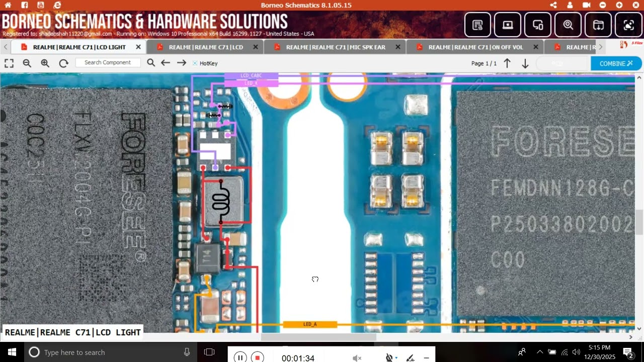This screenshot has width=644, height=362.
Task: Open the document list header button
Action: point(477,25)
